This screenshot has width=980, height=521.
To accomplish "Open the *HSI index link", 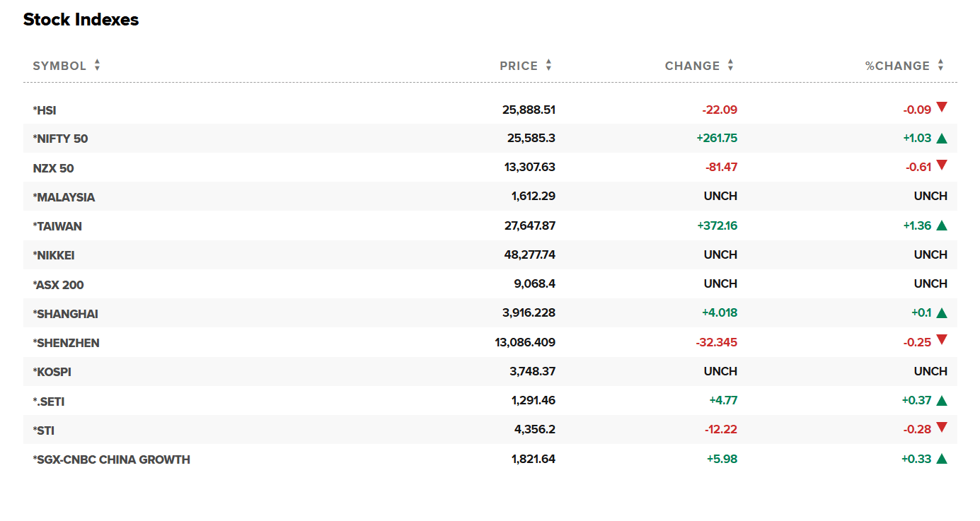I will [x=45, y=110].
